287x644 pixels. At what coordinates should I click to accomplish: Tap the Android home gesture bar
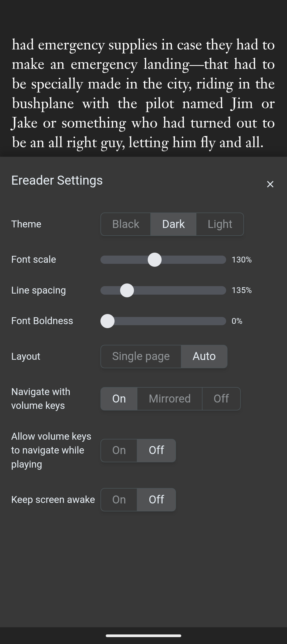tap(143, 636)
